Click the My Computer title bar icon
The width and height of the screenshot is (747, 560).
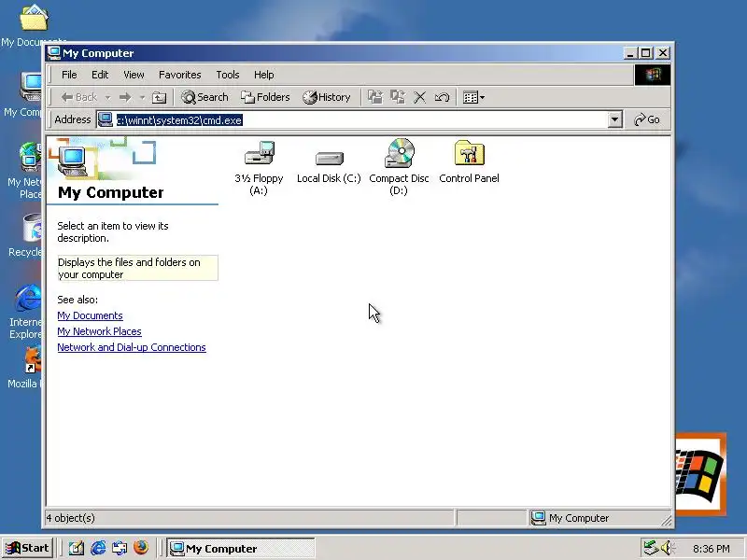54,53
